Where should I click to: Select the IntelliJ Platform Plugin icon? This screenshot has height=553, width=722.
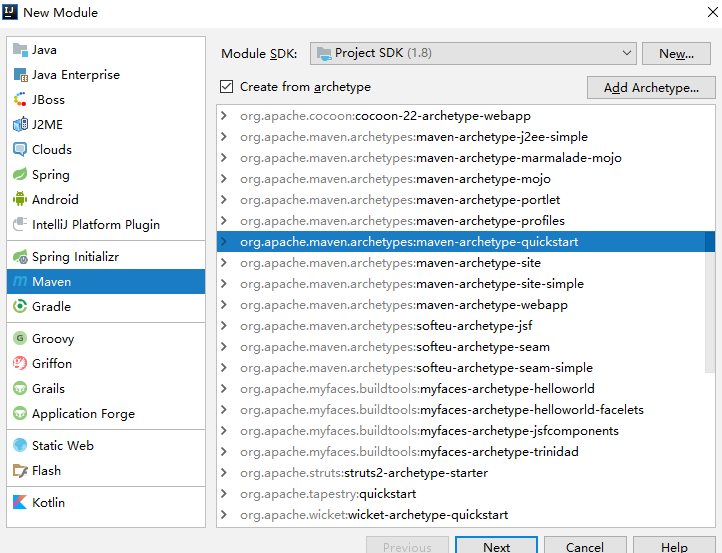click(20, 224)
